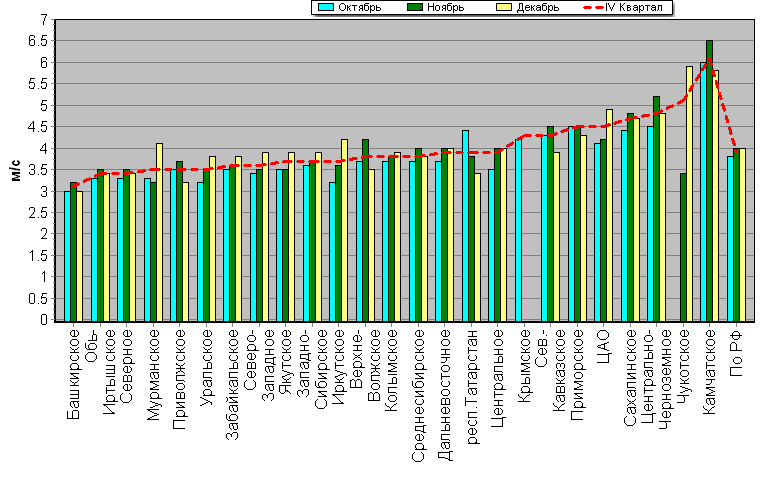
Task: Select the green Центрально-Черноземное November bar
Action: [657, 209]
